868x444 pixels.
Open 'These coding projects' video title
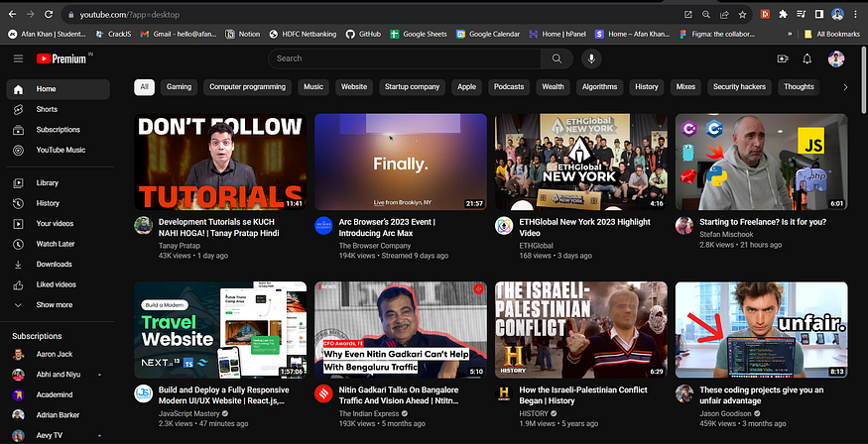coord(762,395)
